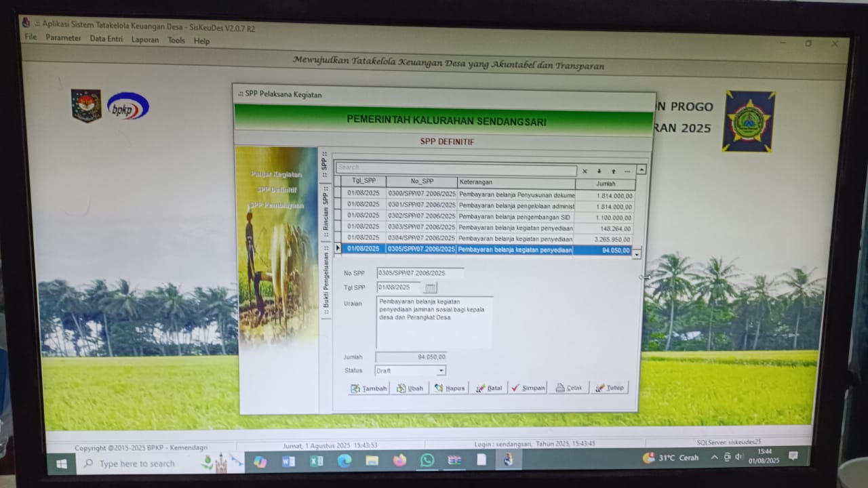
Task: Open the Parameter menu
Action: tap(63, 38)
